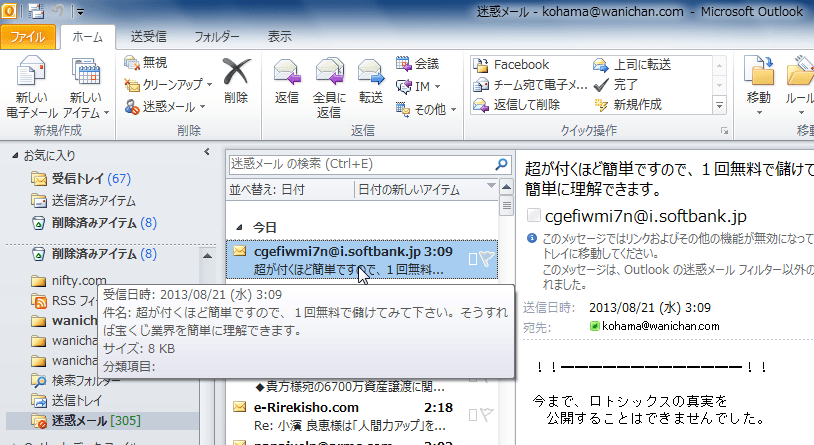Screen dimensions: 814x445
Task: Run the チーム宛て電子メール quick step
Action: 530,85
